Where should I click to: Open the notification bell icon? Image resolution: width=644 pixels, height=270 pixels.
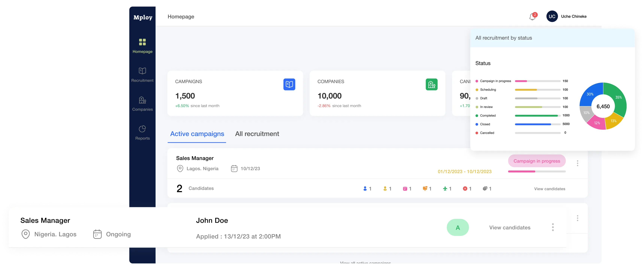[532, 17]
